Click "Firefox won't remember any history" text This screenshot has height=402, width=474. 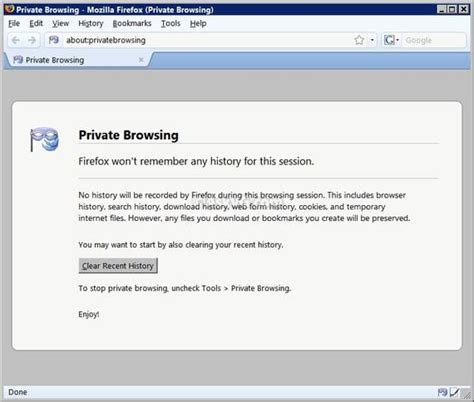[196, 161]
